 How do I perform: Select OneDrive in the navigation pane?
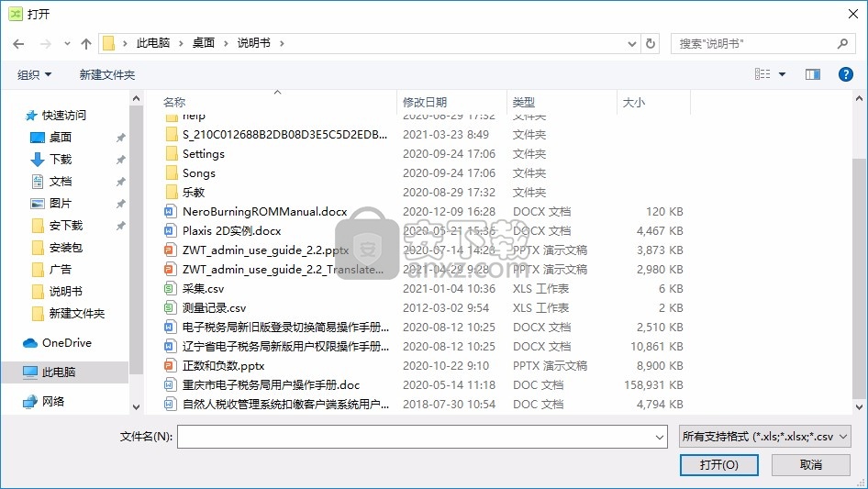[x=66, y=343]
